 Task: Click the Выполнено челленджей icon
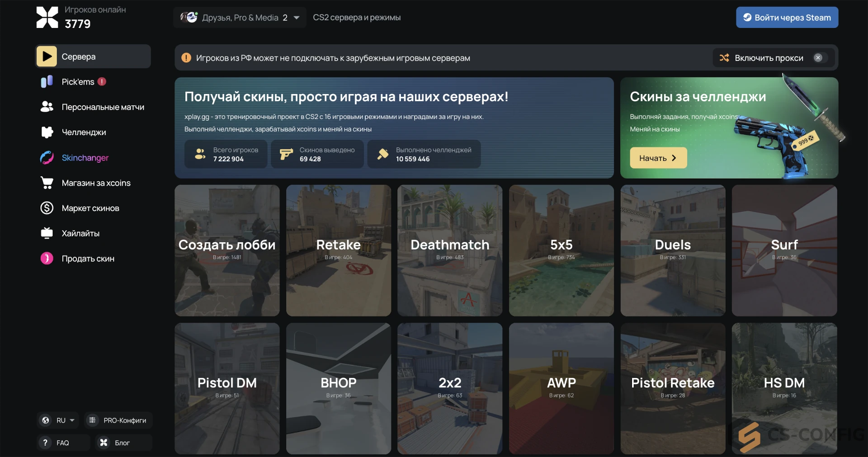point(383,154)
